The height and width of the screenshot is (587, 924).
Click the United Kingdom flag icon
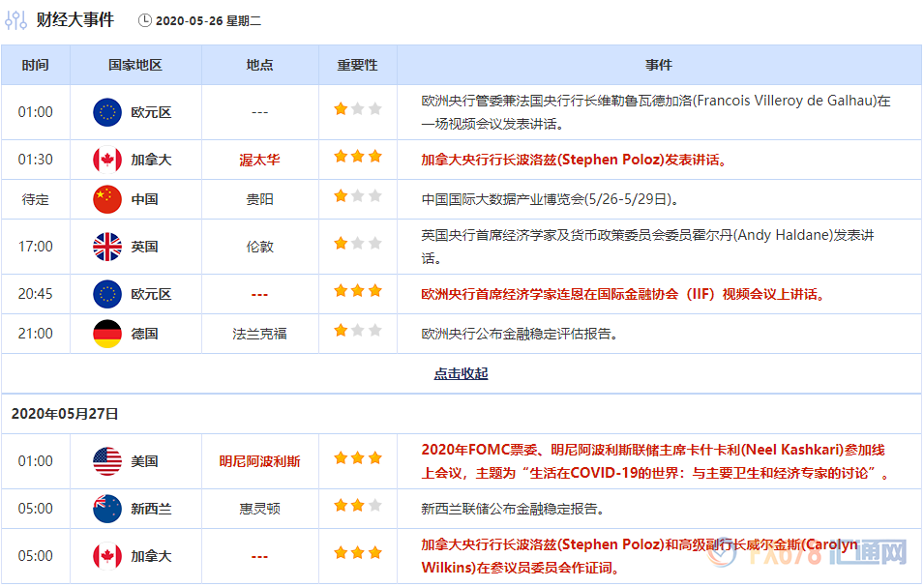point(107,247)
